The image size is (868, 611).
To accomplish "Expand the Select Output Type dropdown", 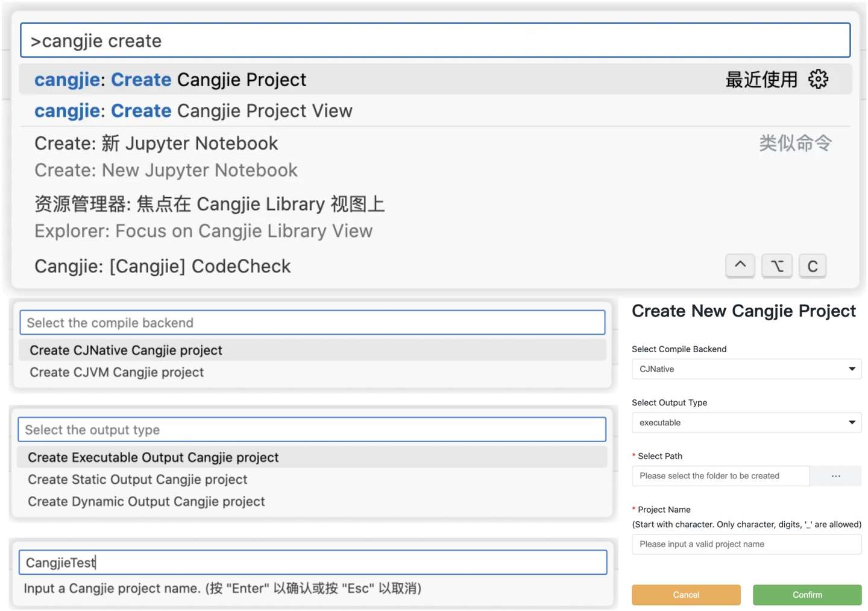I will pos(746,423).
